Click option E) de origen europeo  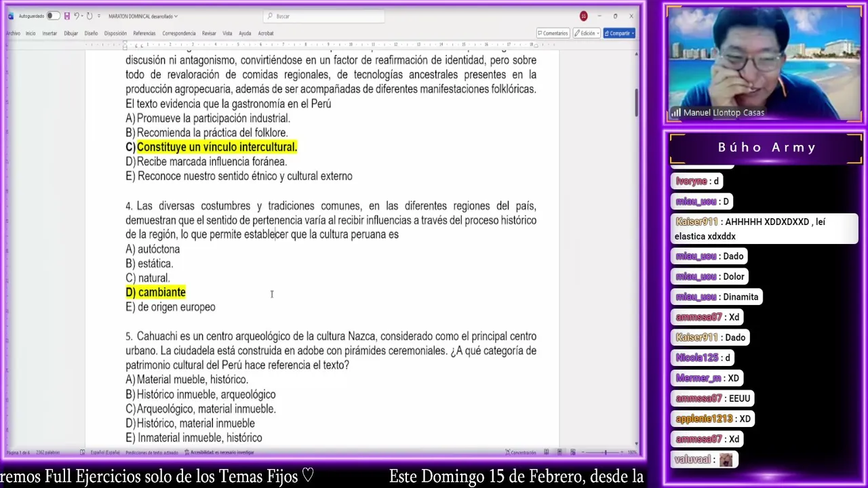pos(170,307)
